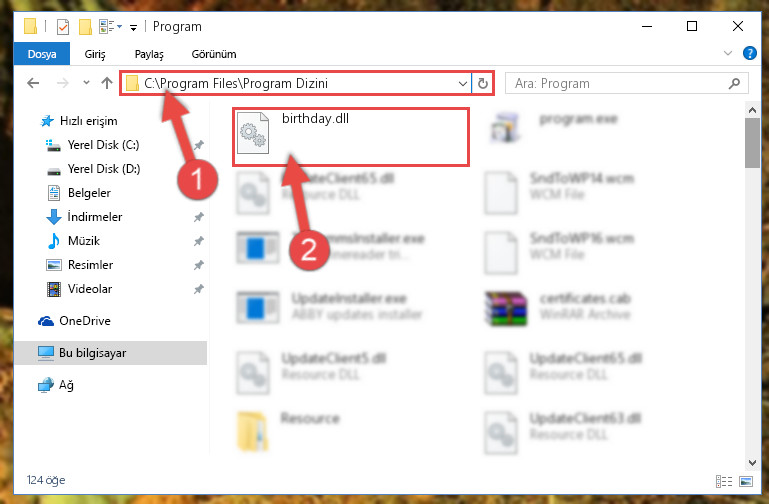Click the Properties quick access icon

63,26
